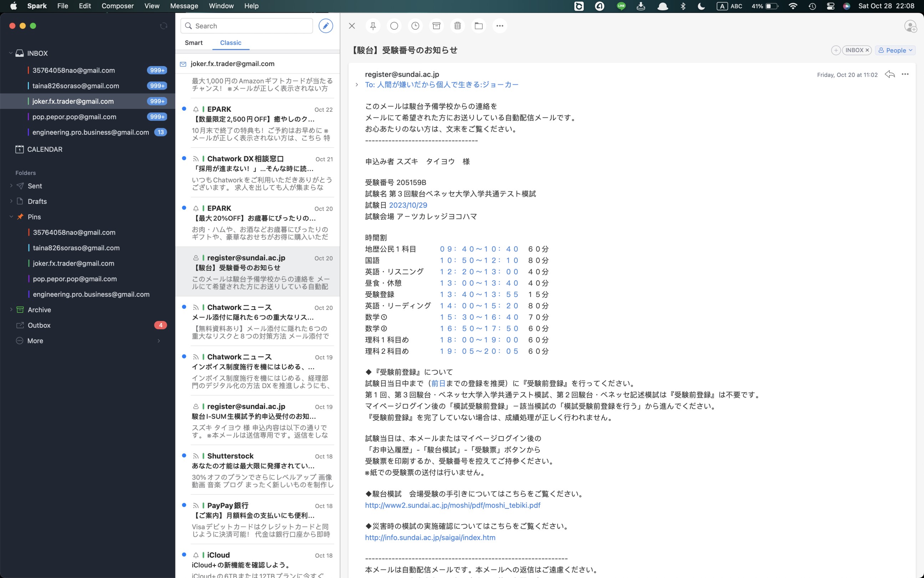Open the Window menu
The width and height of the screenshot is (924, 578).
point(221,6)
